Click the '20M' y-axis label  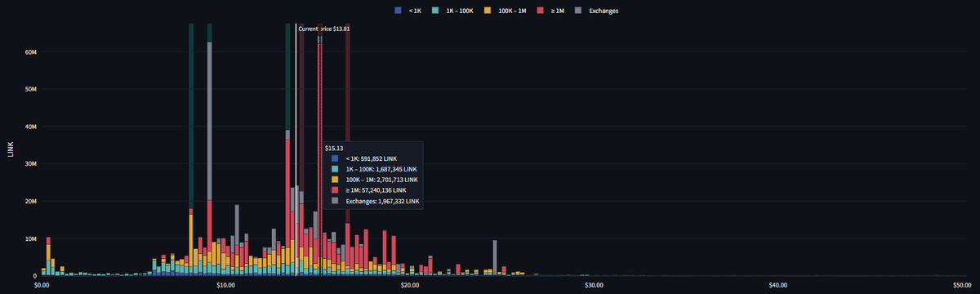pos(31,202)
